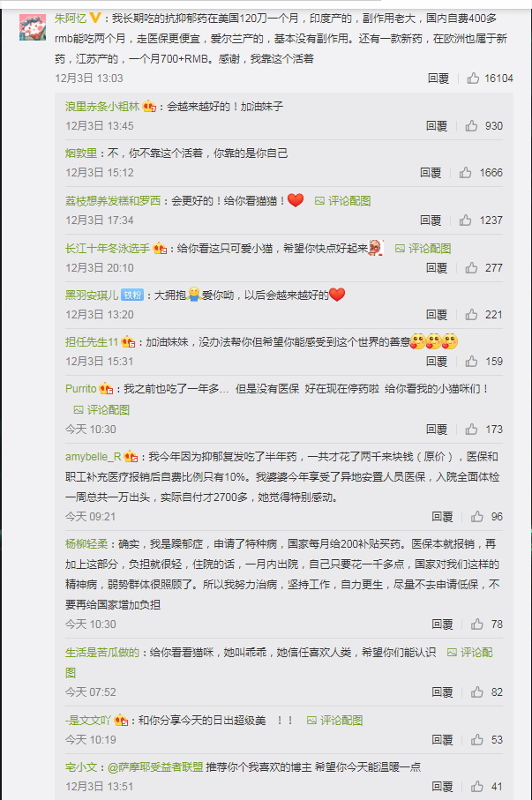Reply to 担任先生11's comment

coord(437,362)
